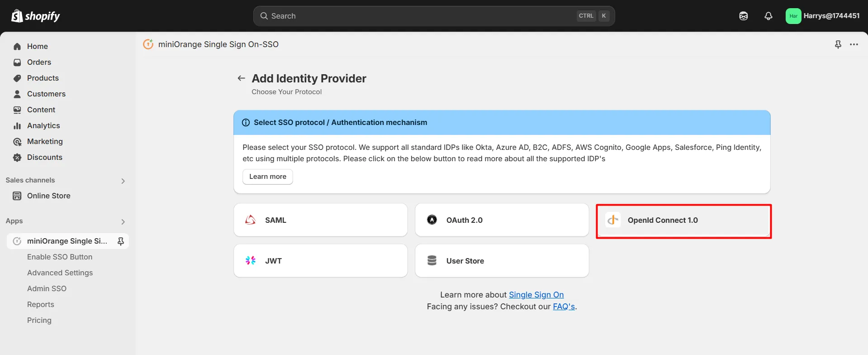Screen dimensions: 868x355
Task: View the Pricing page
Action: click(x=39, y=320)
